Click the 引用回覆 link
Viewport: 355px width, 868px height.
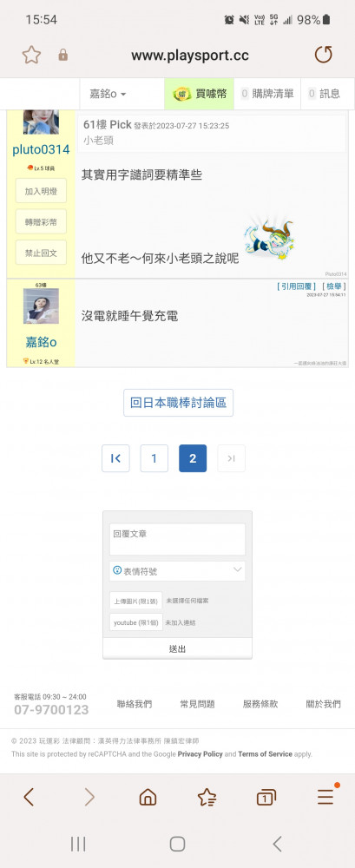click(296, 286)
